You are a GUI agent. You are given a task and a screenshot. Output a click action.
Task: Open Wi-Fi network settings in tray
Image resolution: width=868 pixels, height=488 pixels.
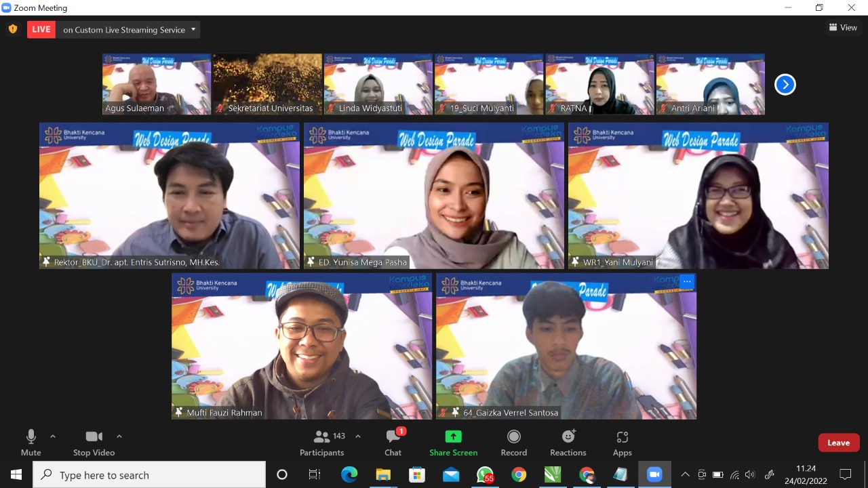[x=734, y=474]
